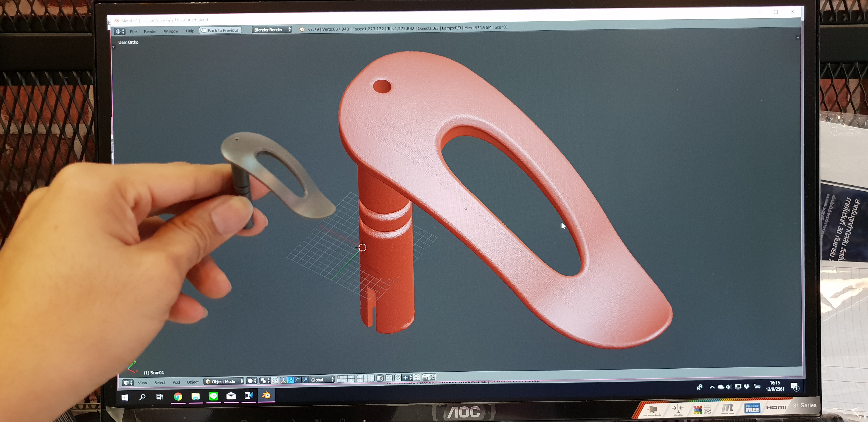The height and width of the screenshot is (422, 868).
Task: Click the 'Verts:637,943' statistic
Action: pos(336,29)
